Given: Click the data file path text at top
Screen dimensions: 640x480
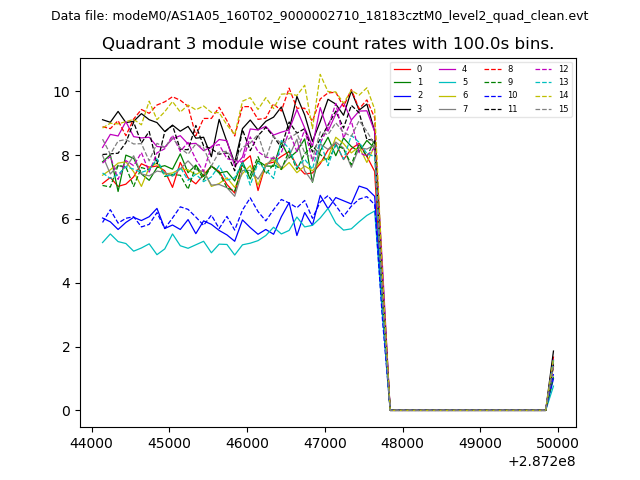Looking at the screenshot, I should [319, 16].
